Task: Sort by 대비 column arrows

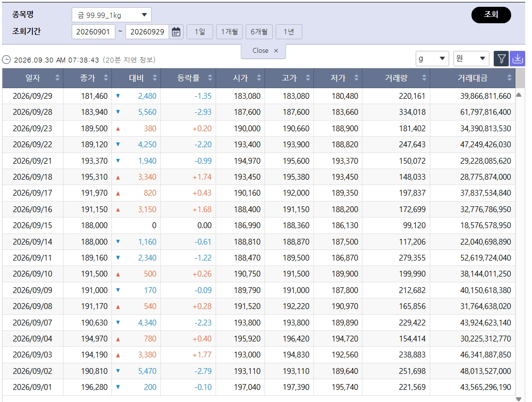Action: [x=155, y=78]
